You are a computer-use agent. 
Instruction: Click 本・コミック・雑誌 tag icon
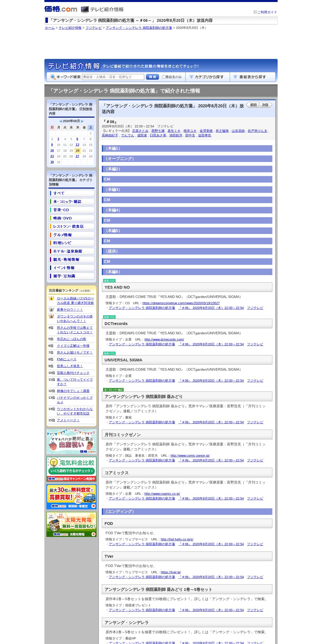click(113, 390)
